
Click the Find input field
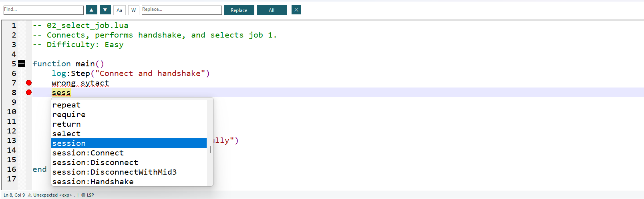click(44, 10)
